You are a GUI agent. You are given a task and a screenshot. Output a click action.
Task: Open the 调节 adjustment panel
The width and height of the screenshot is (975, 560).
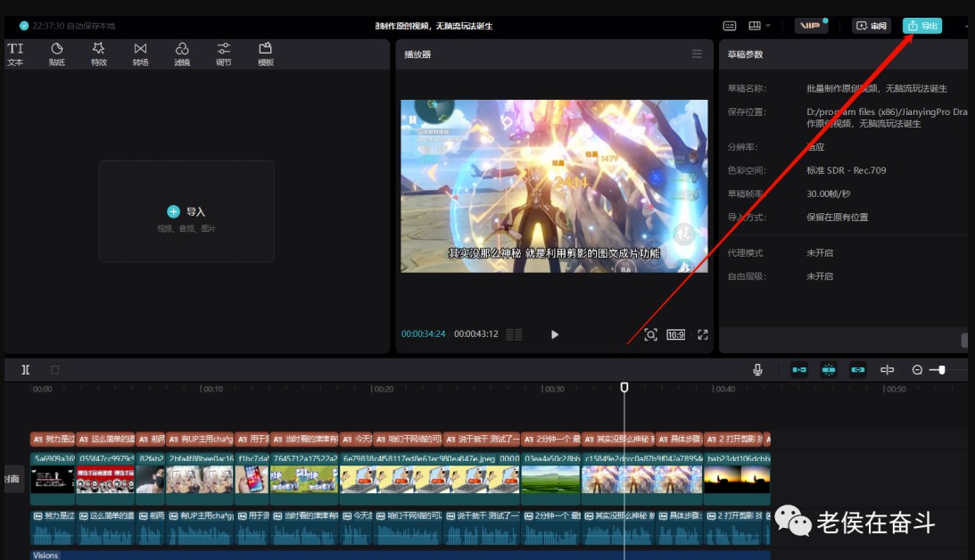click(x=223, y=54)
